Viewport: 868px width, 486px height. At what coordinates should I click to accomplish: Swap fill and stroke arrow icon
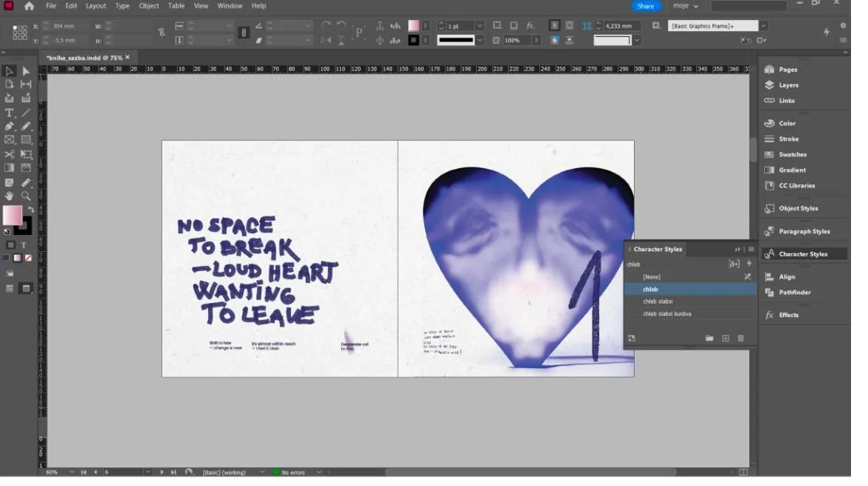[31, 210]
